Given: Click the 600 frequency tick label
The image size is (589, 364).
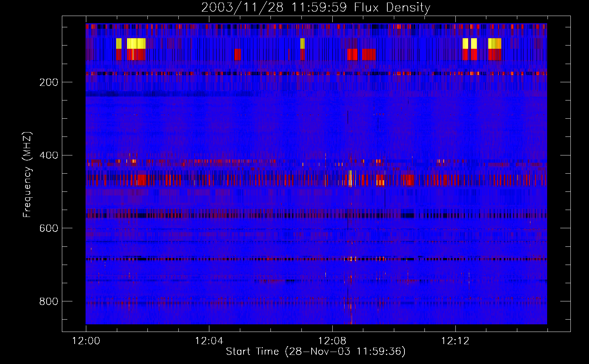Looking at the screenshot, I should pyautogui.click(x=48, y=228).
